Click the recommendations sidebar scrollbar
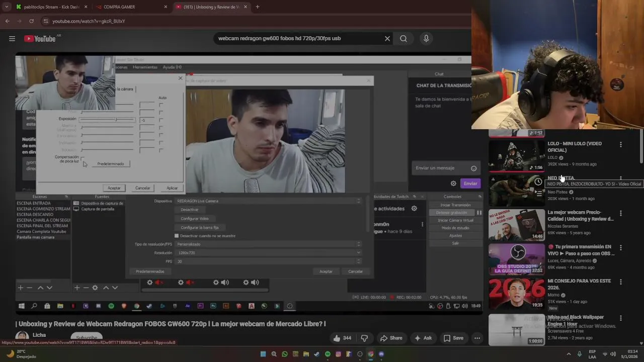The width and height of the screenshot is (644, 362). pos(641,146)
